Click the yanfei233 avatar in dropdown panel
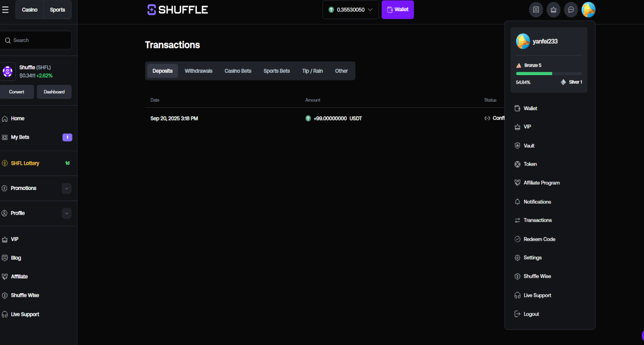The height and width of the screenshot is (345, 644). [x=523, y=41]
